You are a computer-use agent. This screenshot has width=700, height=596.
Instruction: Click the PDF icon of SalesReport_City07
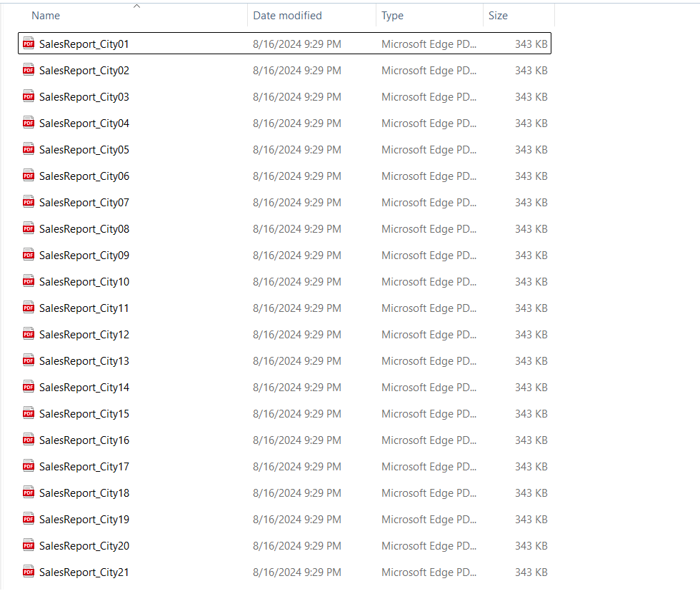click(29, 201)
